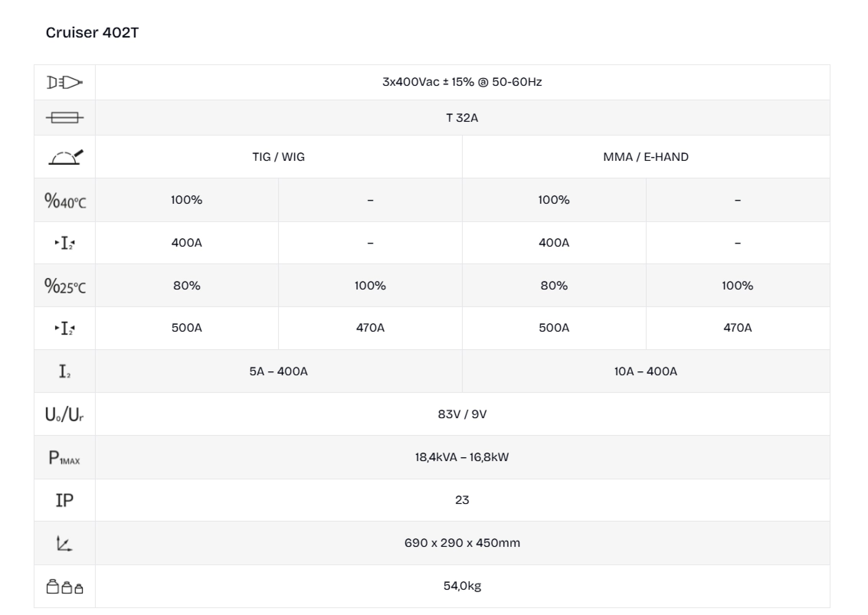
Task: Click the Uo/Ur open-circuit voltage icon
Action: (x=64, y=414)
